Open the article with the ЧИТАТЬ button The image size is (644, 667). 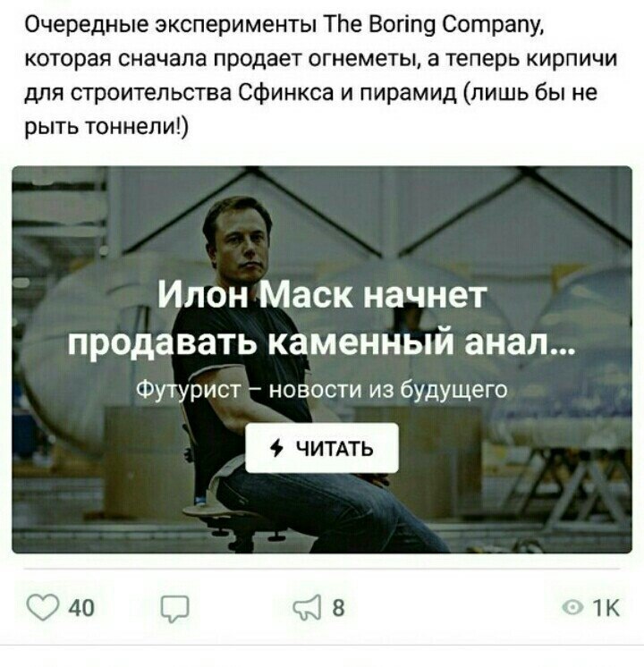coord(322,448)
